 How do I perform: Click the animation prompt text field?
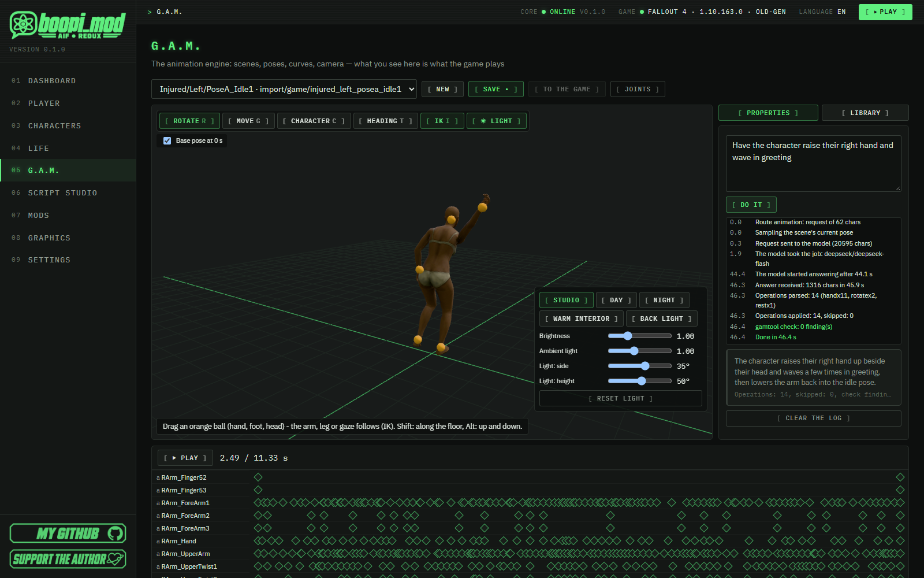(813, 164)
